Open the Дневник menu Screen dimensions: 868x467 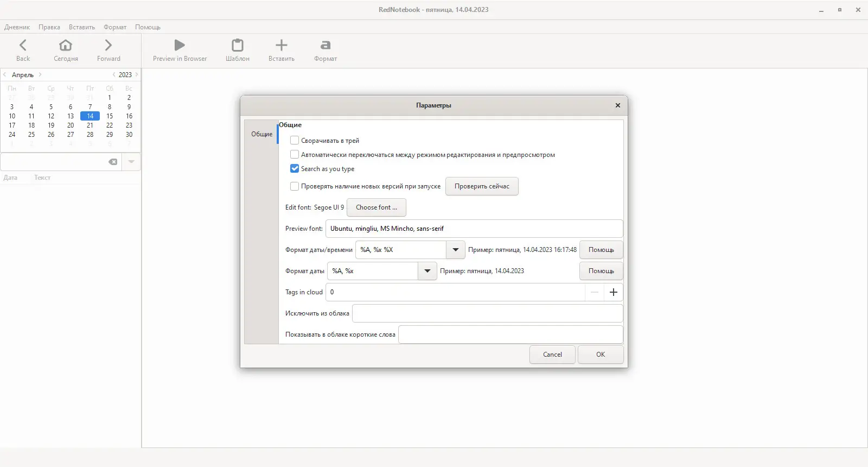tap(17, 27)
